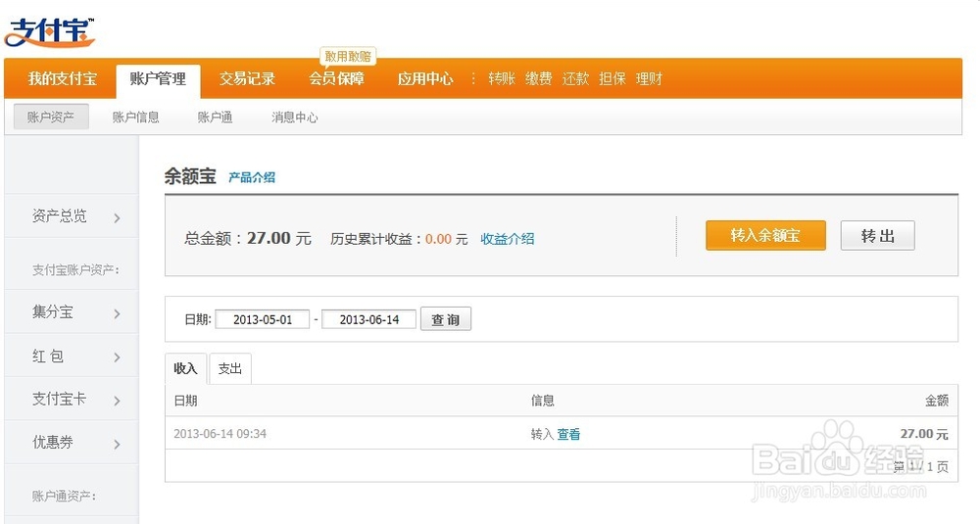Open 支付宝卡 in the sidebar

(60, 399)
